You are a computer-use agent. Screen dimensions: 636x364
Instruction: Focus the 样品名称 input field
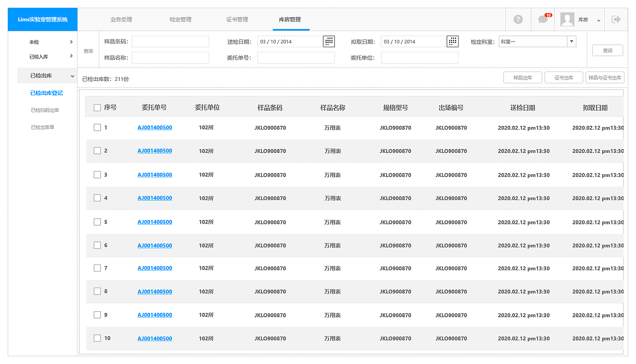tap(170, 58)
